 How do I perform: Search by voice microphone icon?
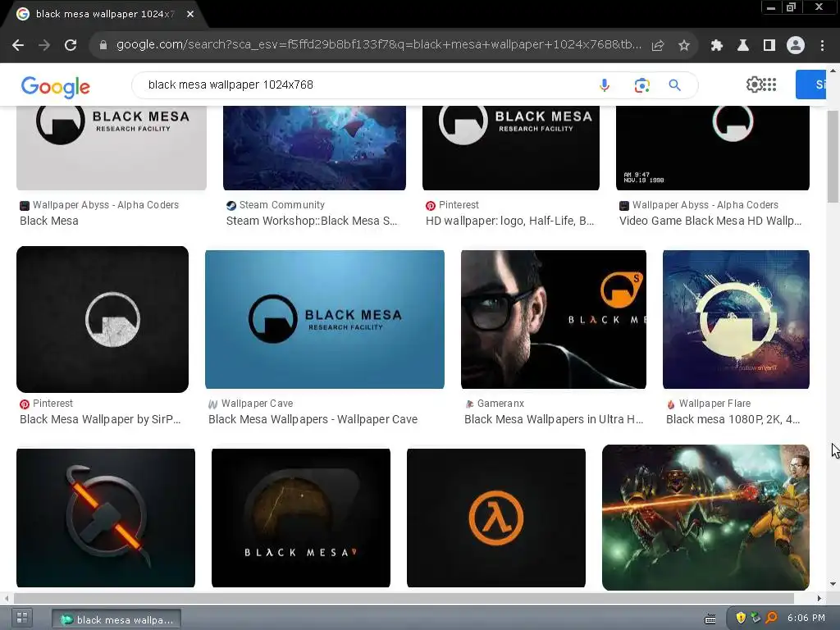click(605, 85)
